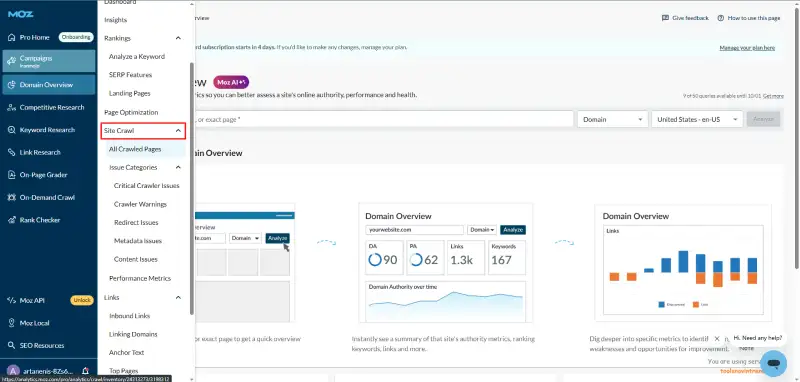Image resolution: width=800 pixels, height=382 pixels.
Task: Click the Unlock badge for Moz API
Action: coord(82,300)
